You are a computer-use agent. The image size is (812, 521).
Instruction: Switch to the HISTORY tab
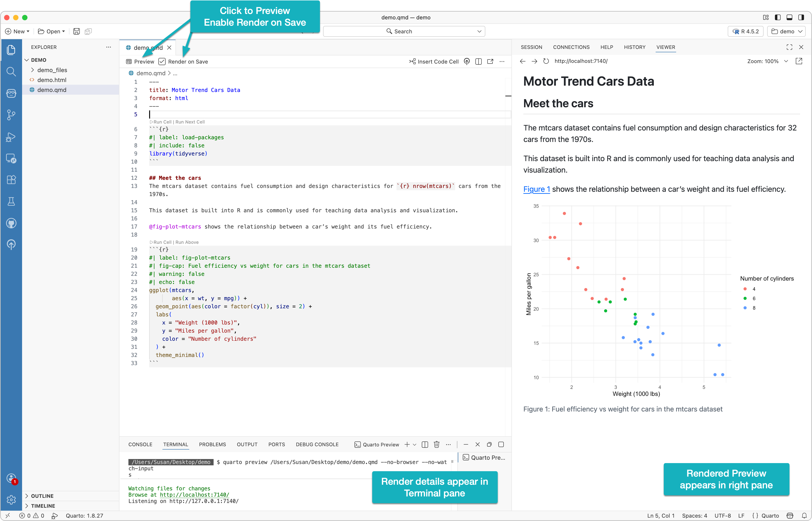coord(634,47)
